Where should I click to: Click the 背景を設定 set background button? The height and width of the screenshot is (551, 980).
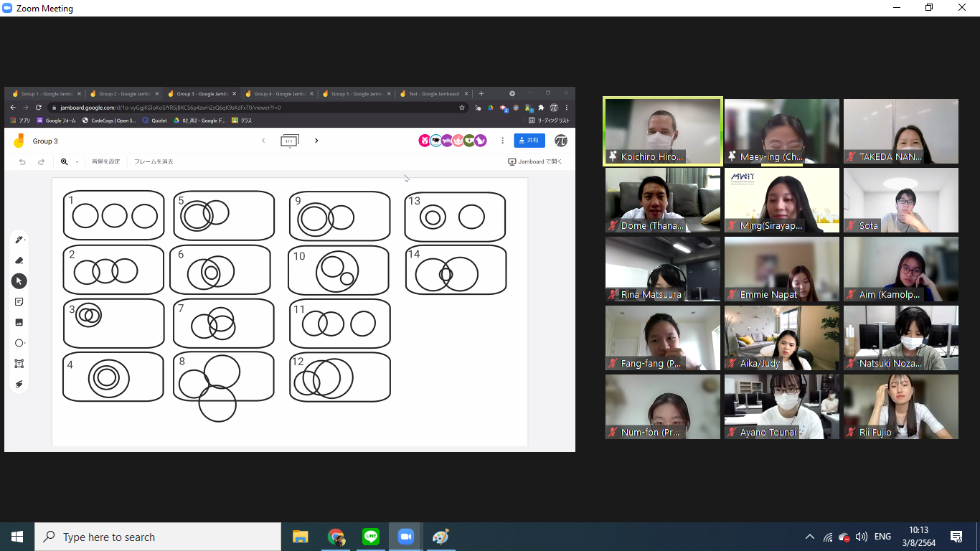105,162
